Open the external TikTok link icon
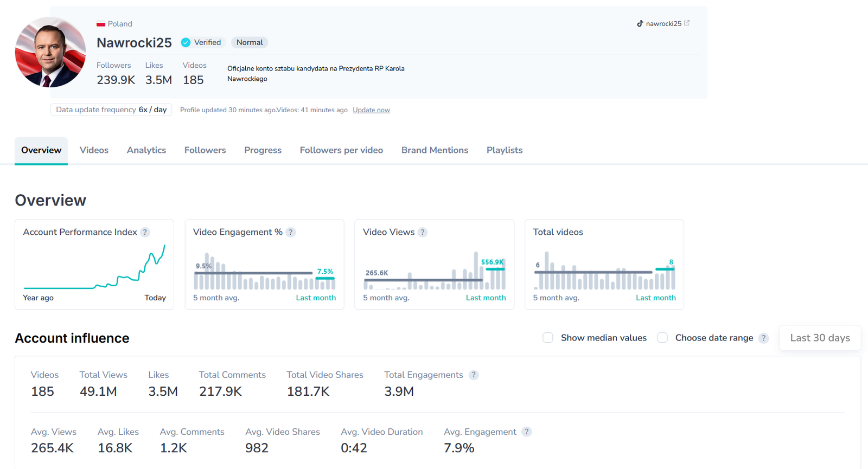Image resolution: width=868 pixels, height=469 pixels. pos(687,23)
